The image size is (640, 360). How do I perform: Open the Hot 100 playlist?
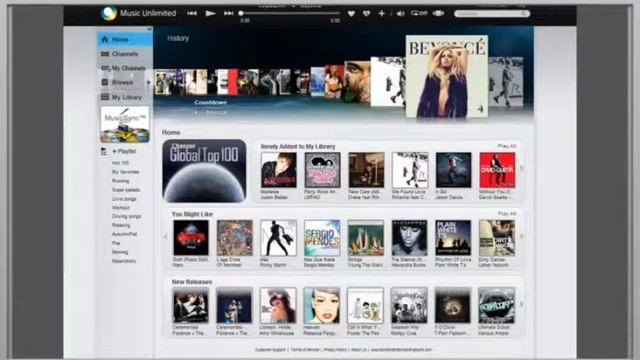[x=120, y=163]
